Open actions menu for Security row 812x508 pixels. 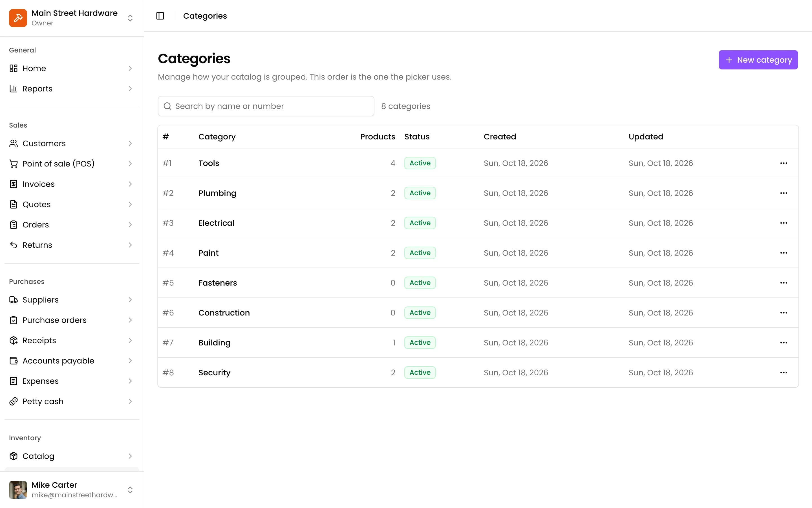(784, 373)
